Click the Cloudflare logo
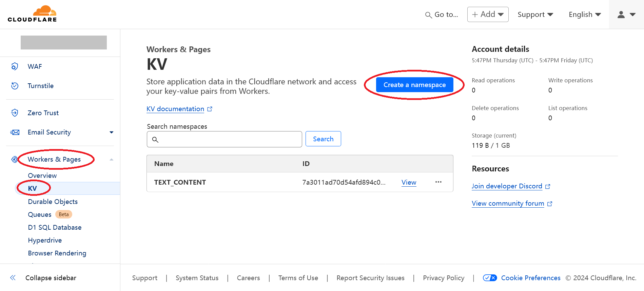 32,14
